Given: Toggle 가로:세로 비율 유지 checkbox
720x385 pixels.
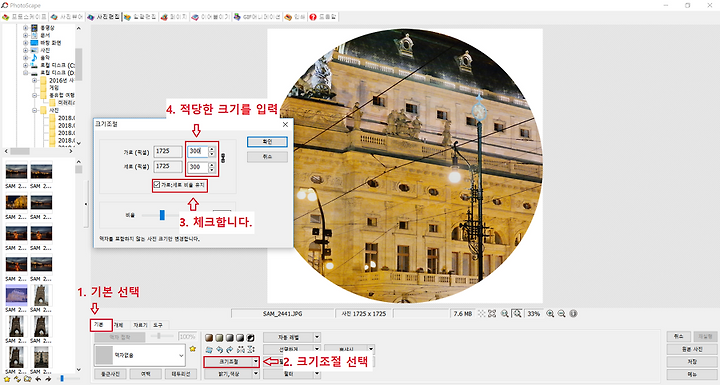Looking at the screenshot, I should click(157, 185).
